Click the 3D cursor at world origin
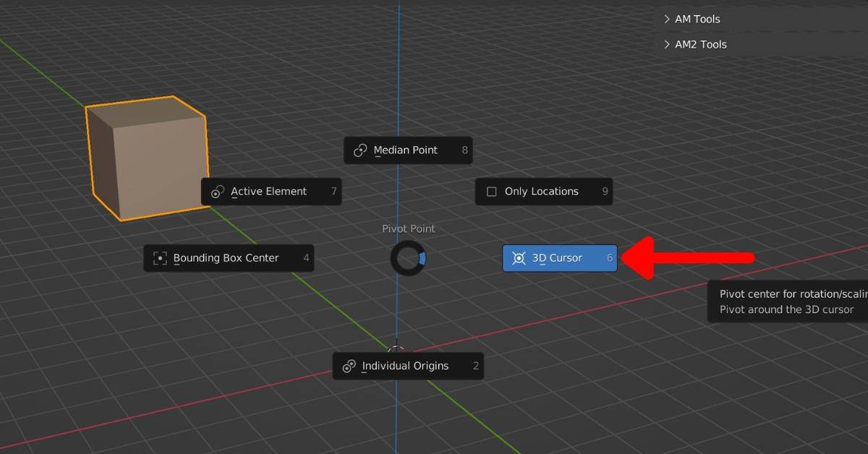 [396, 351]
